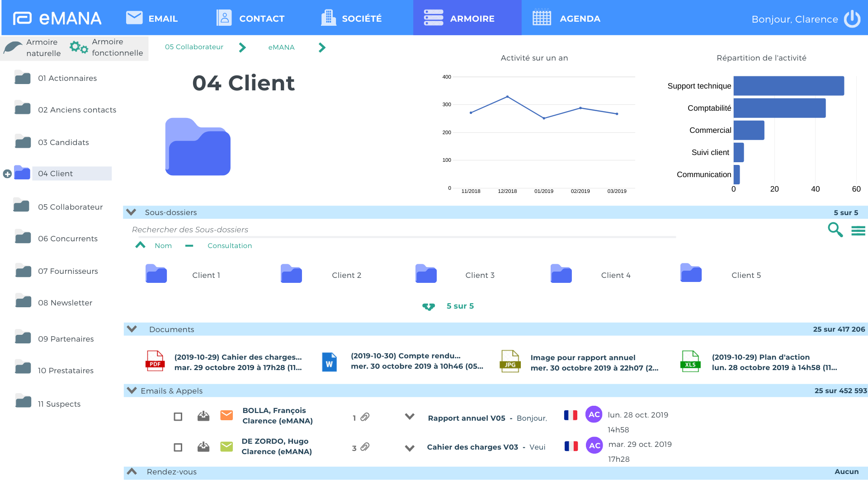Click the 5 sur 5 load-more chevrons
Image resolution: width=868 pixels, height=488 pixels.
pyautogui.click(x=429, y=307)
